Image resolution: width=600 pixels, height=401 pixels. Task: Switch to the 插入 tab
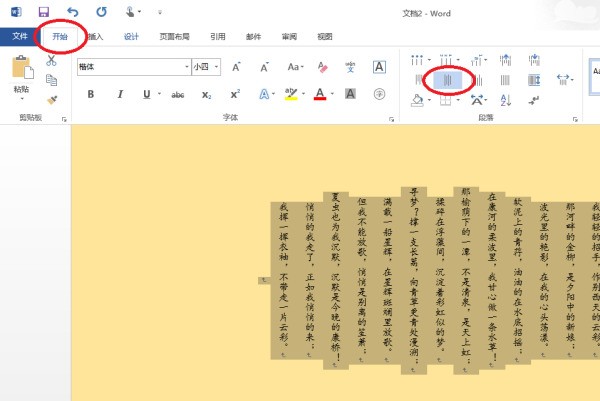click(x=95, y=36)
